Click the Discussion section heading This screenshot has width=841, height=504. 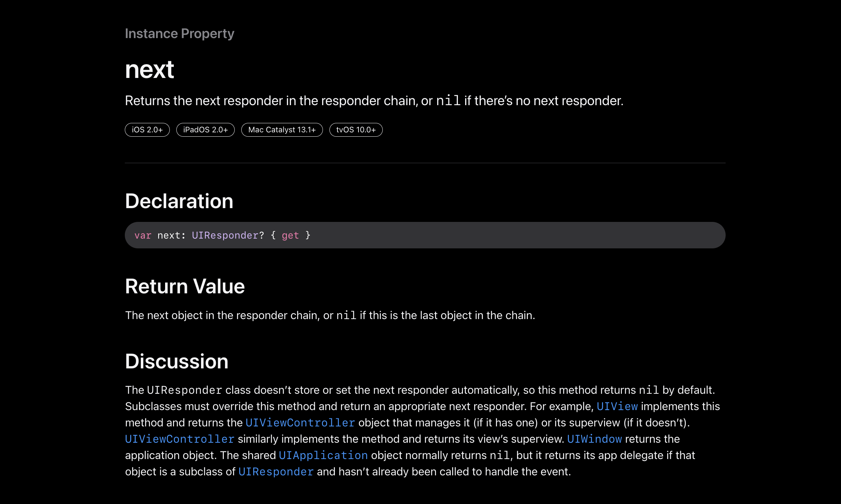click(x=176, y=362)
